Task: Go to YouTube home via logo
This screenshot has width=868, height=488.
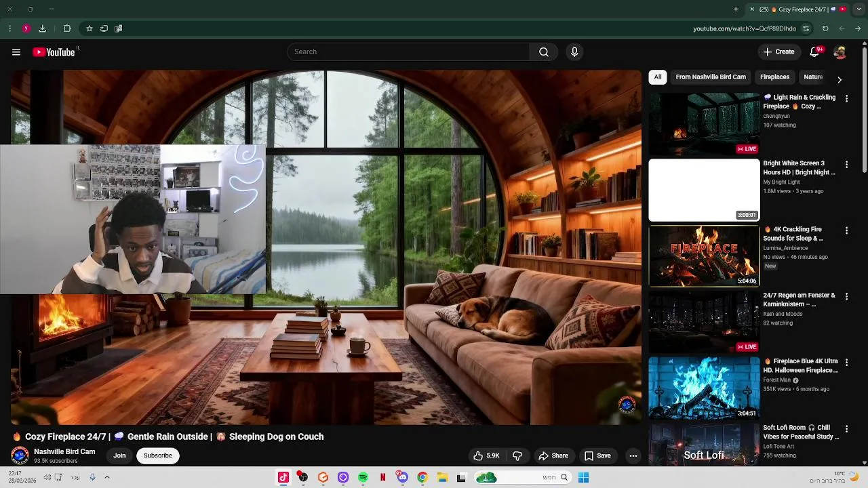Action: point(54,52)
